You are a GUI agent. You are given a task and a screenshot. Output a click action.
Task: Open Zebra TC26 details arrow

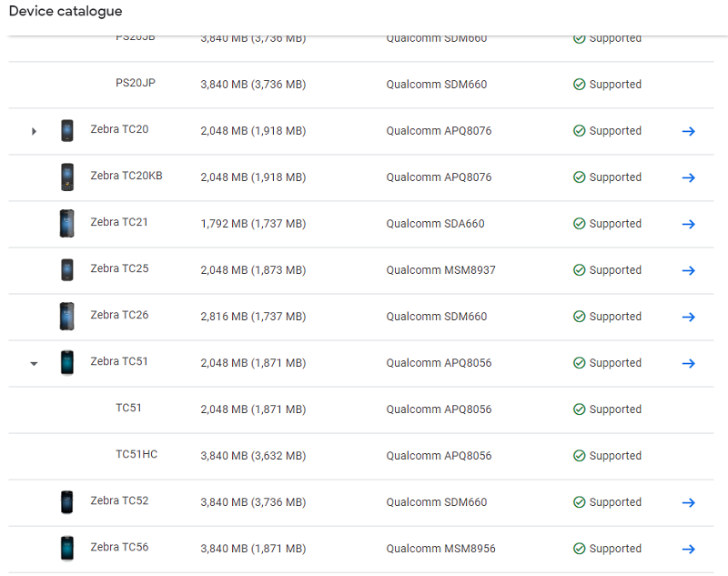pos(688,317)
